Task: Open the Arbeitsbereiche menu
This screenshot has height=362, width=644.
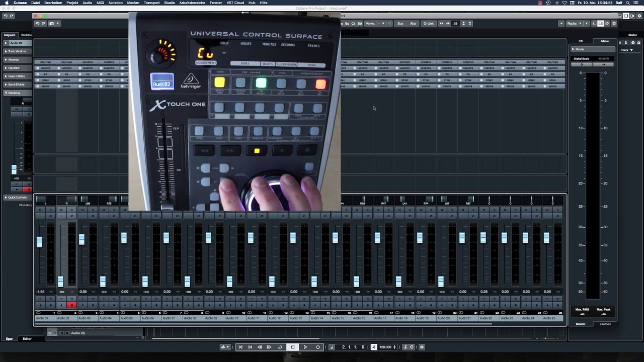Action: (193, 3)
